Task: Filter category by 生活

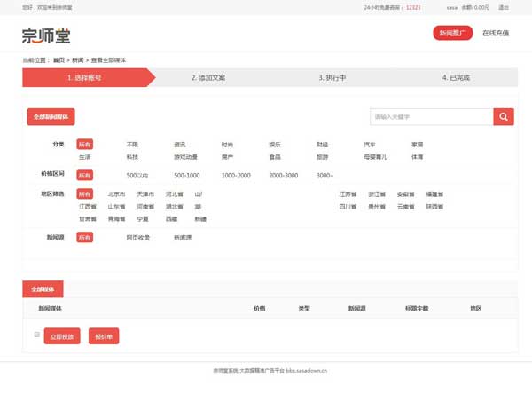Action: (85, 157)
